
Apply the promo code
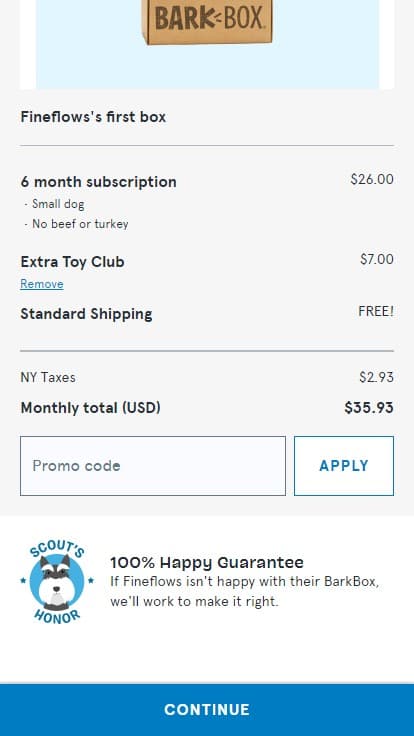click(x=344, y=466)
